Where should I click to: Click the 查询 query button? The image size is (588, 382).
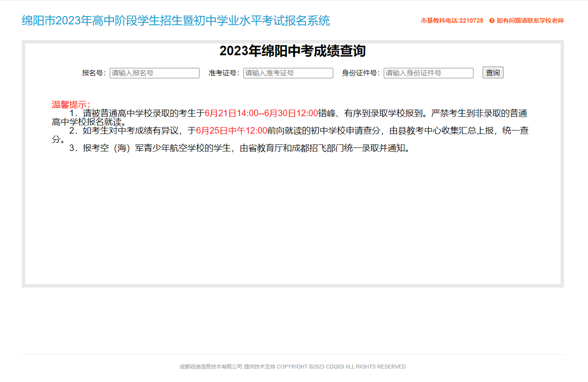click(493, 72)
